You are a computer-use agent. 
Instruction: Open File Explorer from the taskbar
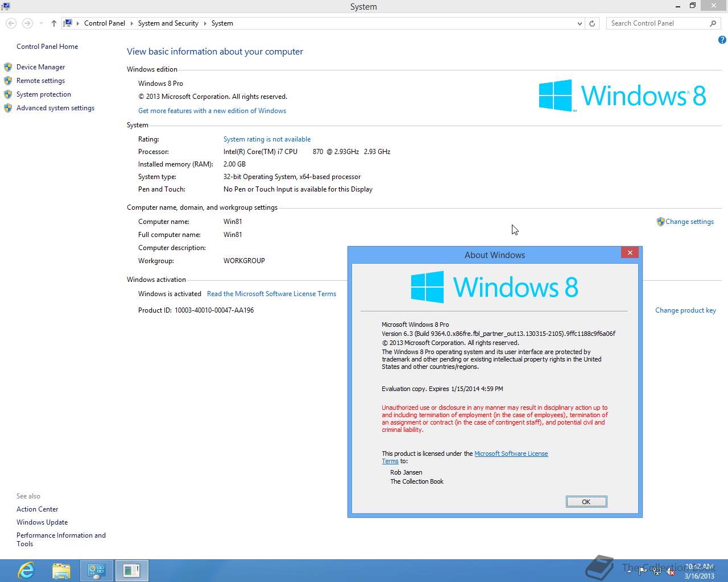pyautogui.click(x=61, y=570)
